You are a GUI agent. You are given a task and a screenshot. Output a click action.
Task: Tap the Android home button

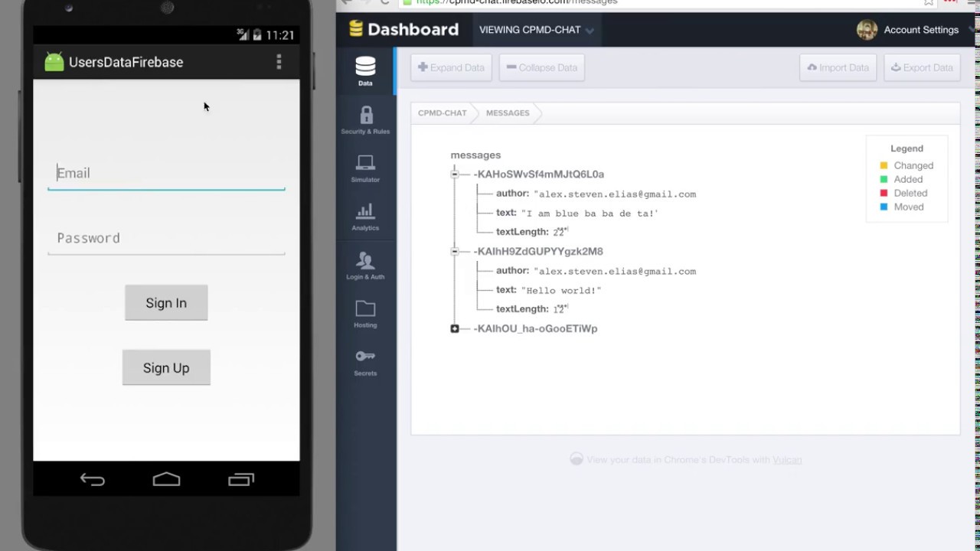(x=166, y=480)
